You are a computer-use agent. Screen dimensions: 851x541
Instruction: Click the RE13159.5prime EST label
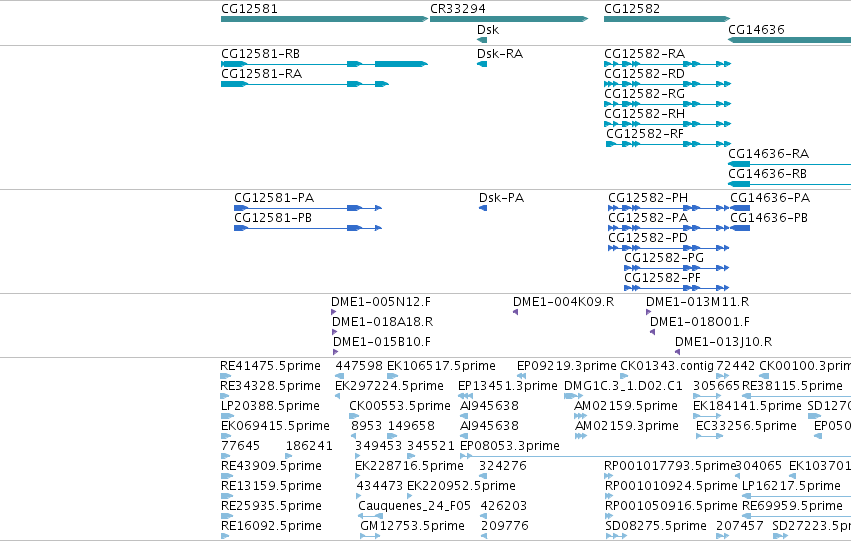pos(271,486)
